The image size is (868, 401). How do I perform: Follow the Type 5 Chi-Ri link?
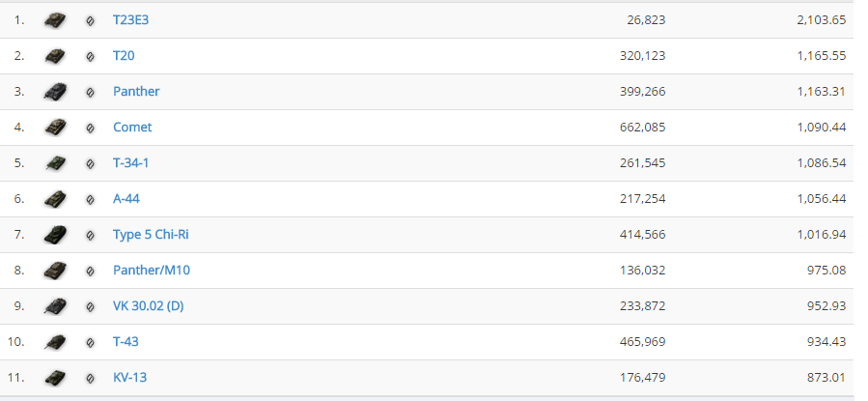pos(151,234)
